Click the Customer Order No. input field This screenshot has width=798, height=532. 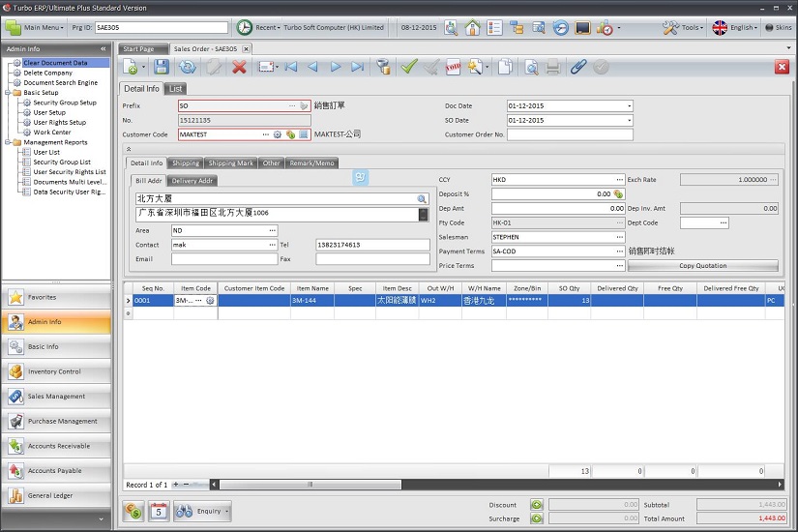tap(570, 134)
